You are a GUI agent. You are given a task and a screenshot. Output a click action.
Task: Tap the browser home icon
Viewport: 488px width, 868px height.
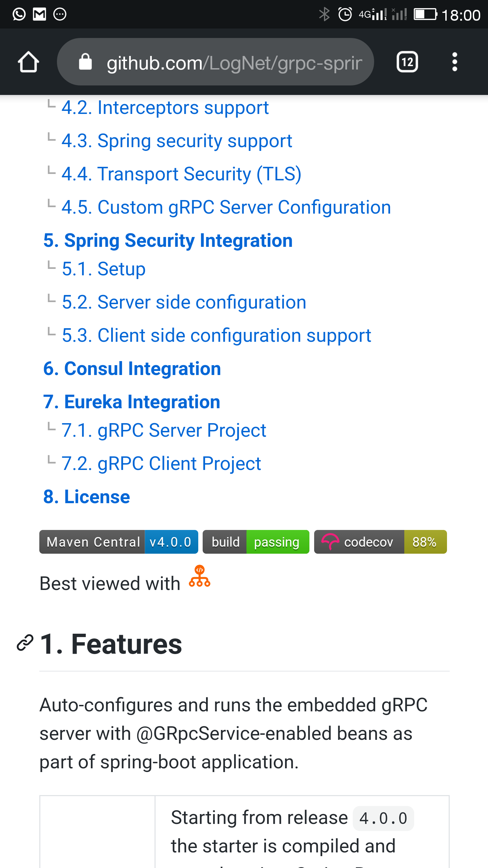pyautogui.click(x=28, y=62)
